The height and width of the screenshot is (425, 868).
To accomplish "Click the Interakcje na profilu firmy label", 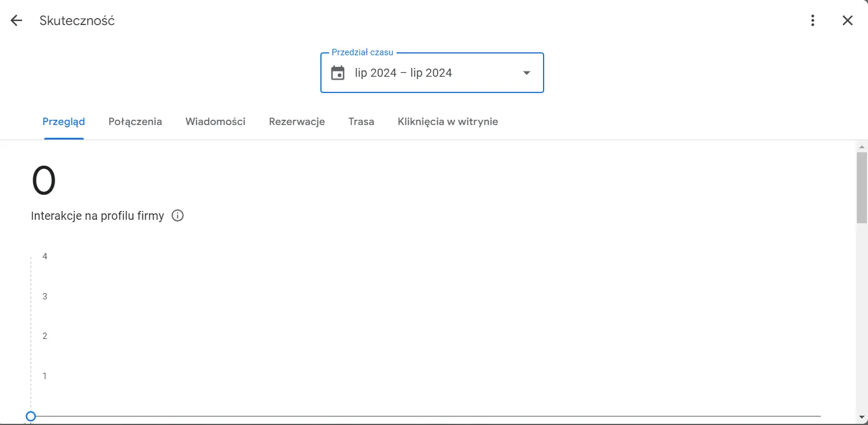I will pos(98,216).
